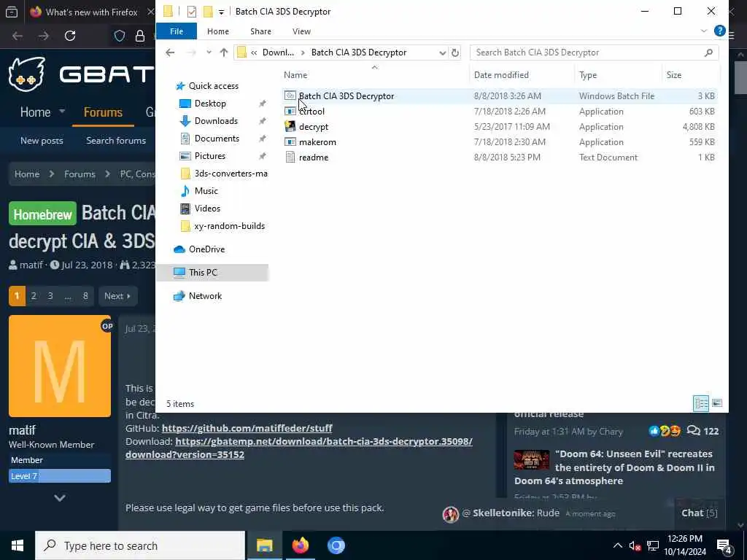Image resolution: width=747 pixels, height=560 pixels.
Task: Open Explorer help question mark
Action: 719,31
